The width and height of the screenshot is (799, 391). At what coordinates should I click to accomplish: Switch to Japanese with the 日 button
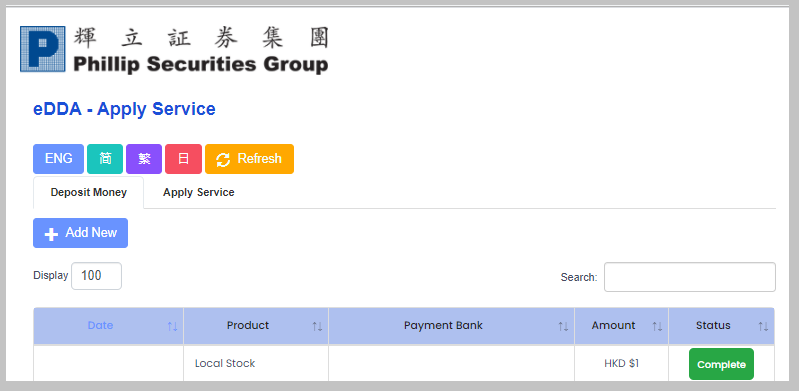(183, 159)
